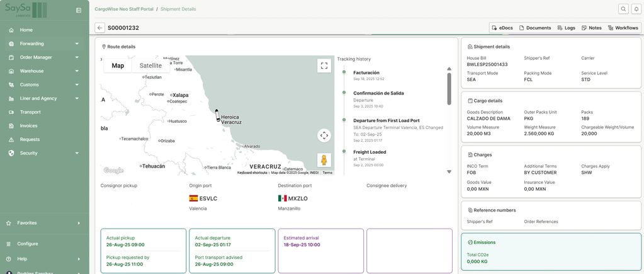Image resolution: width=644 pixels, height=274 pixels.
Task: Open the Home sidebar item
Action: [26, 30]
